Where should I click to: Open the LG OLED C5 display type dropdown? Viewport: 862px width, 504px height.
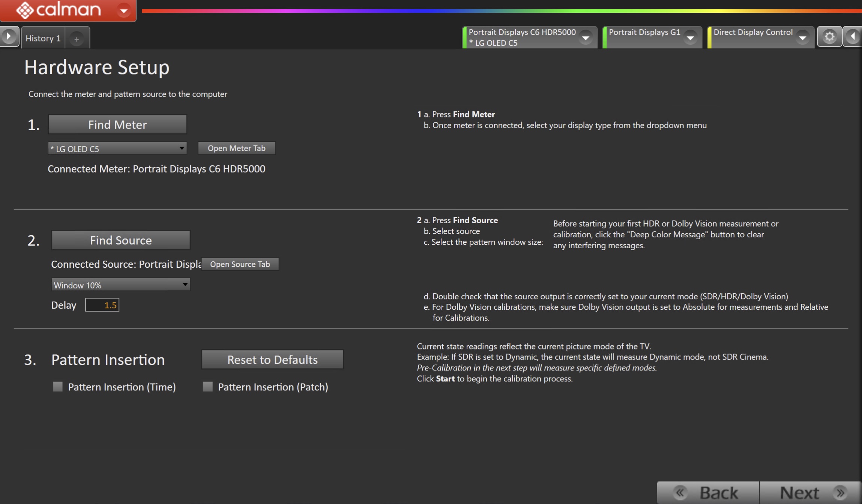[x=117, y=148]
